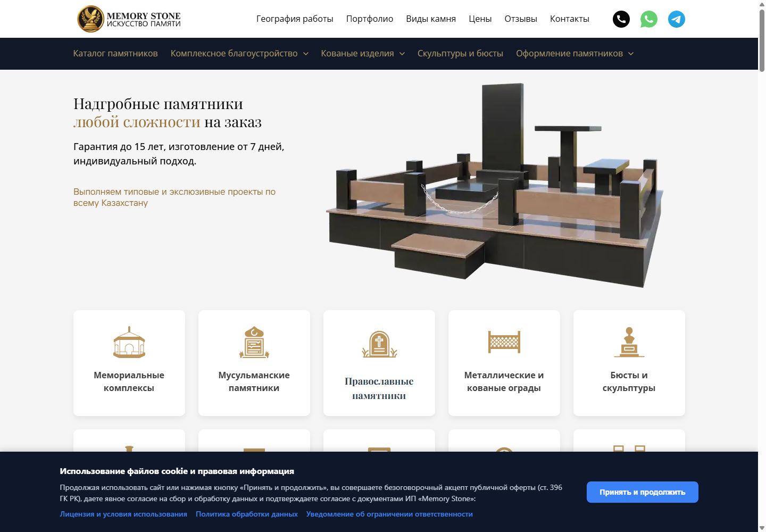Select Бюсты и скульптуры card label
The width and height of the screenshot is (766, 532).
[x=629, y=381]
